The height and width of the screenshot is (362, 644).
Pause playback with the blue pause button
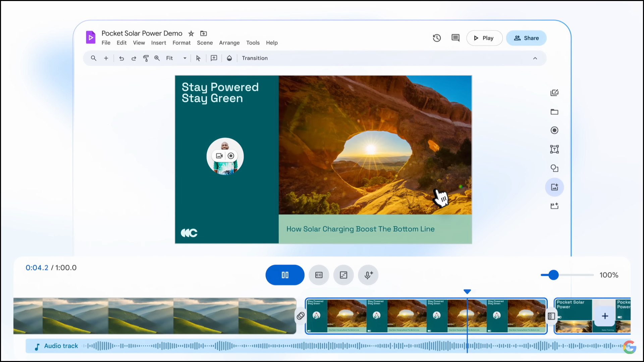pos(285,275)
